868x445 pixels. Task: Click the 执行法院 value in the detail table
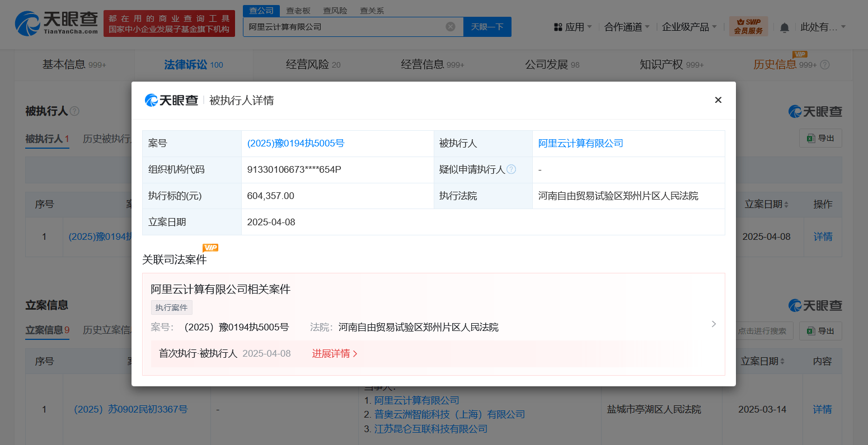coord(618,196)
